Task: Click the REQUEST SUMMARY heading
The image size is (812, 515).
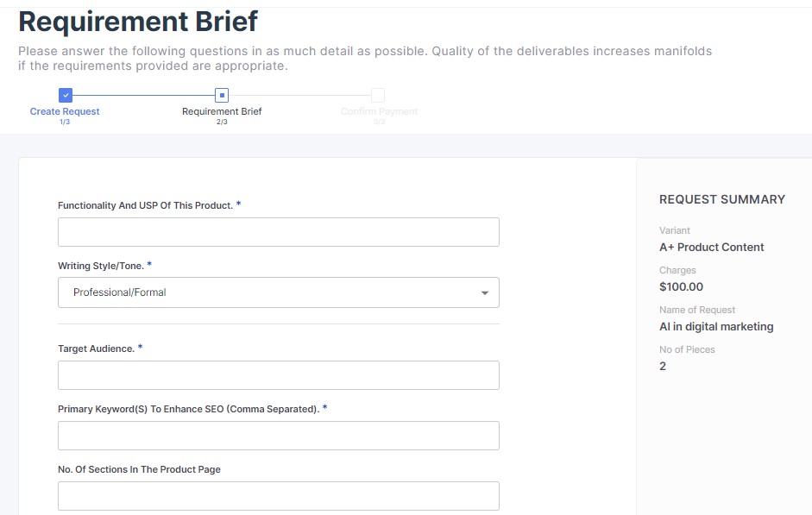Action: click(x=722, y=199)
